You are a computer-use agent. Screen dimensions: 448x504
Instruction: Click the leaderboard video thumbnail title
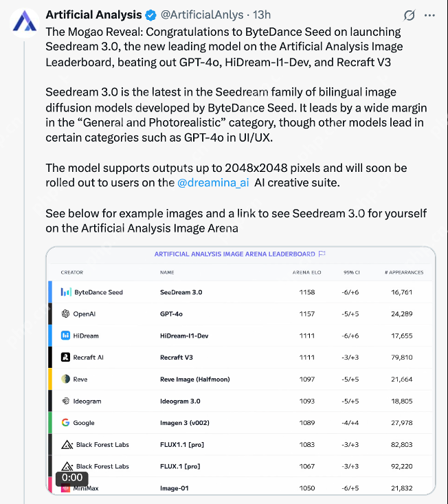coord(234,254)
